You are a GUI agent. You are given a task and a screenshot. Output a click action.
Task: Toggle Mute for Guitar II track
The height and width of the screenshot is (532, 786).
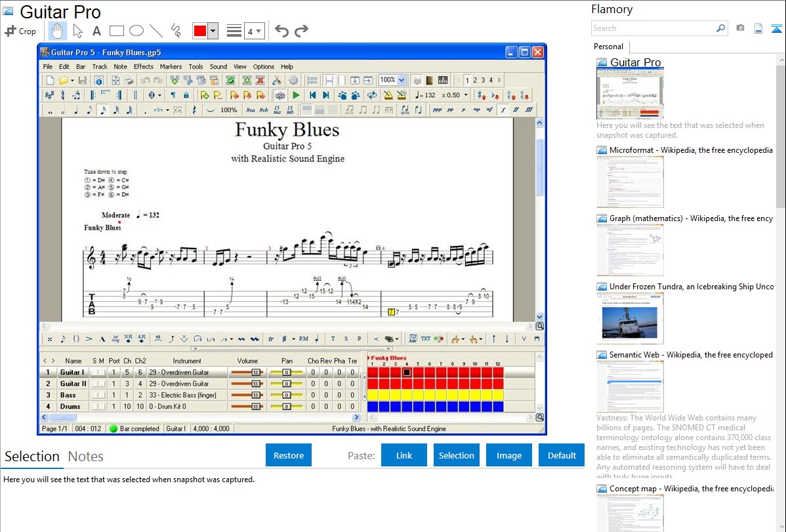(102, 384)
